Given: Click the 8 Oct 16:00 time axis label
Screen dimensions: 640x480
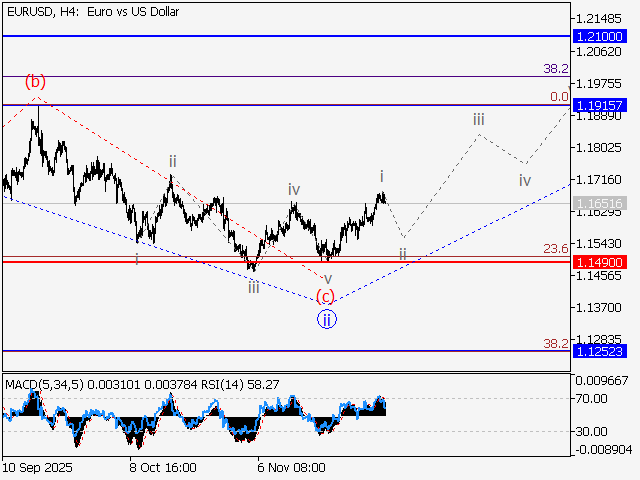Looking at the screenshot, I should click(163, 467).
